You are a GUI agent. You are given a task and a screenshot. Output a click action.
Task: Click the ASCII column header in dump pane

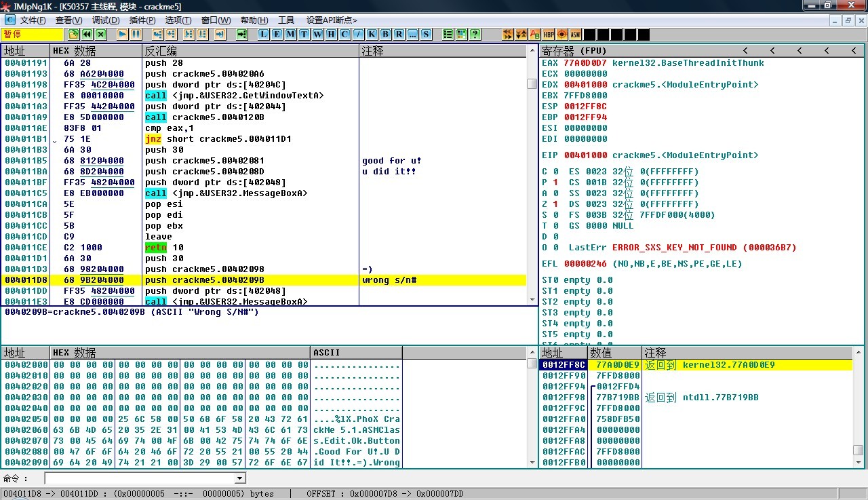[x=357, y=353]
